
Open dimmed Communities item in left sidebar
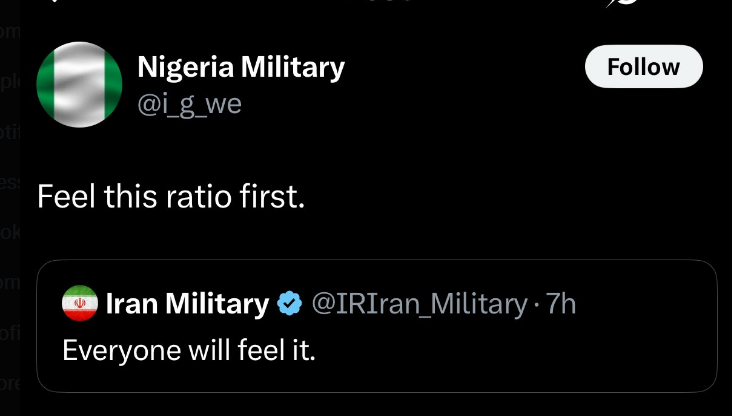10,282
